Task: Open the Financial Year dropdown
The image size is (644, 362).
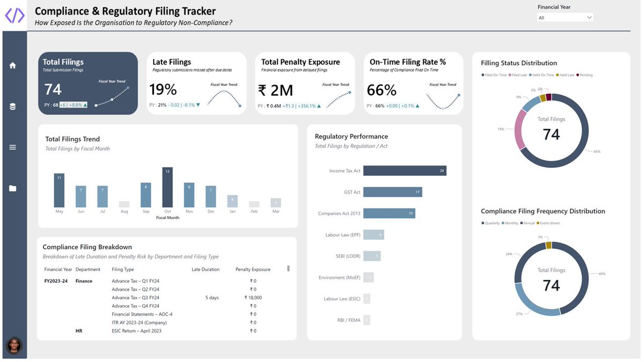Action: point(565,18)
